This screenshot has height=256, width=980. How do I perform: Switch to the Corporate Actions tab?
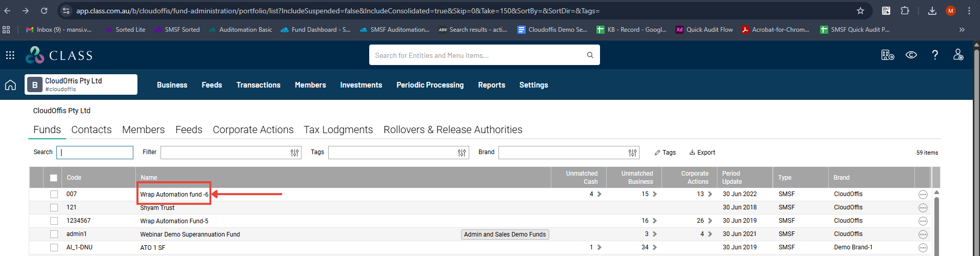[253, 130]
